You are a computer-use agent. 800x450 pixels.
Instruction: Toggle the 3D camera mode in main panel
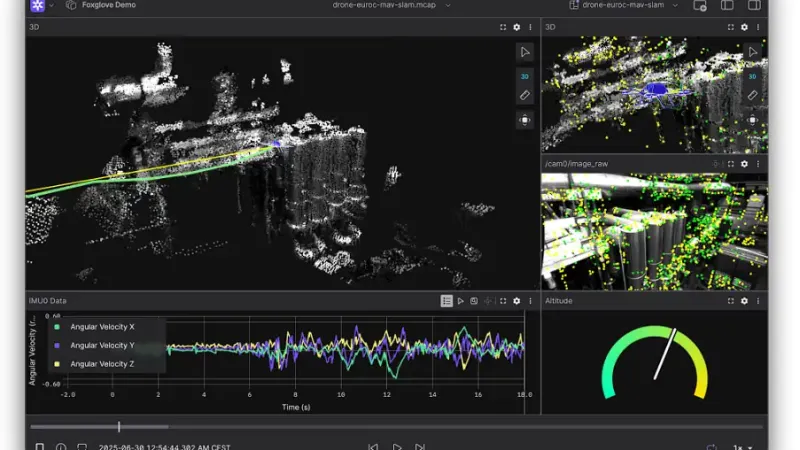pyautogui.click(x=525, y=75)
